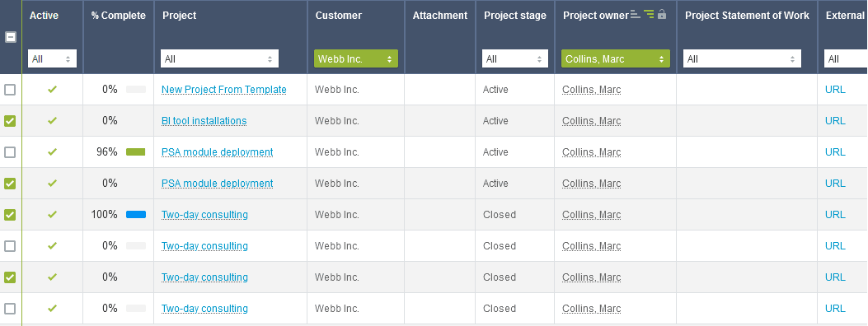Viewport: 868px width, 326px height.
Task: Click Active checkmark in 96% PSA module deployment row
Action: click(53, 151)
